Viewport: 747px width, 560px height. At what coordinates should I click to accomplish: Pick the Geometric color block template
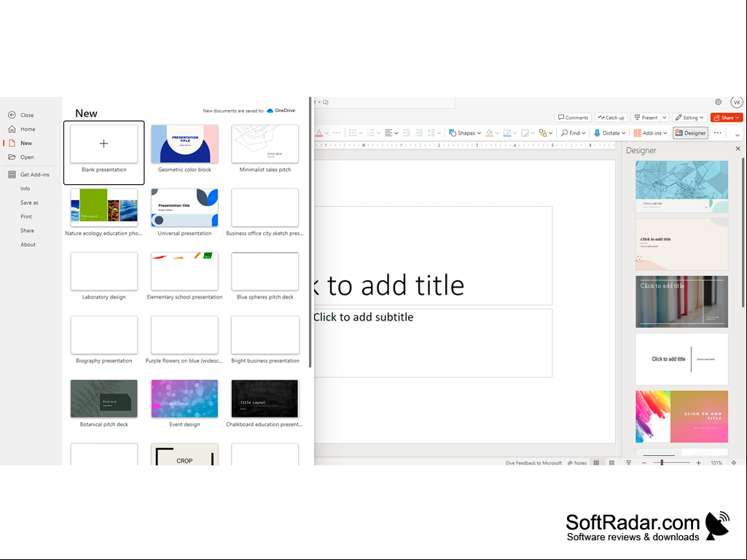184,149
